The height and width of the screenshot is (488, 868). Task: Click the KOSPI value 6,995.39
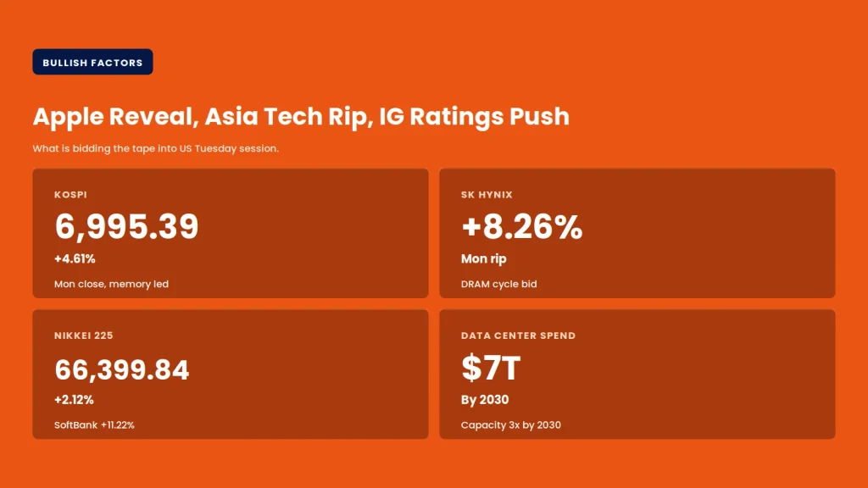click(126, 227)
